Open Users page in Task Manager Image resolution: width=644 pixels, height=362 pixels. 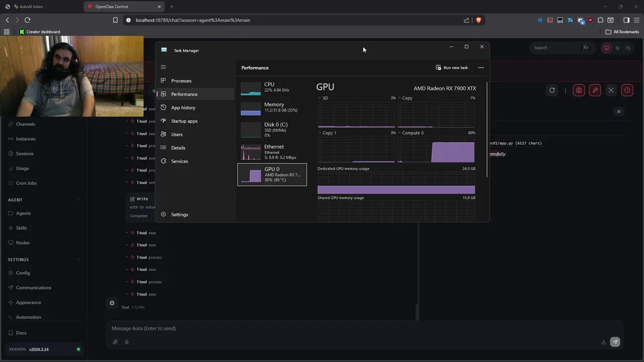coord(195,134)
